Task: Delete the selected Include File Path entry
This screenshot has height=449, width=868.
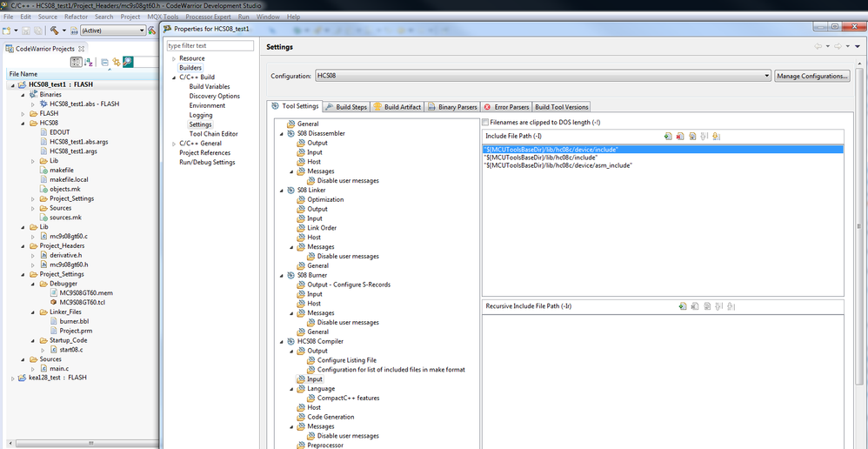Action: tap(680, 137)
